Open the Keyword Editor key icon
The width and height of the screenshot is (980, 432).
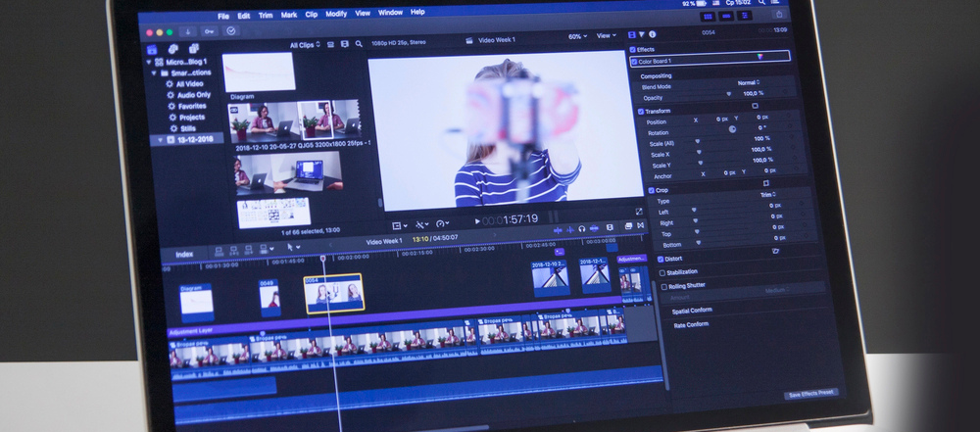(x=209, y=31)
